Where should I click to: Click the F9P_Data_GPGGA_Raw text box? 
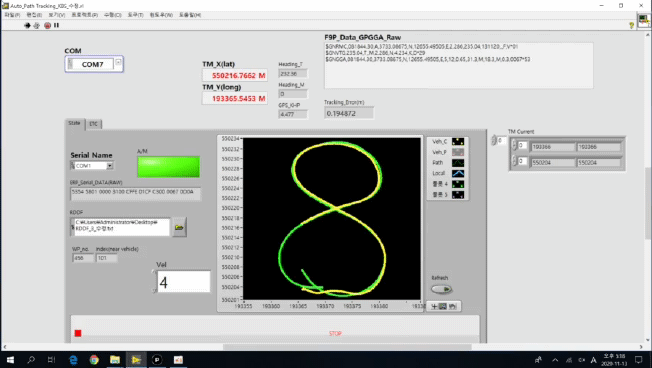click(x=459, y=65)
